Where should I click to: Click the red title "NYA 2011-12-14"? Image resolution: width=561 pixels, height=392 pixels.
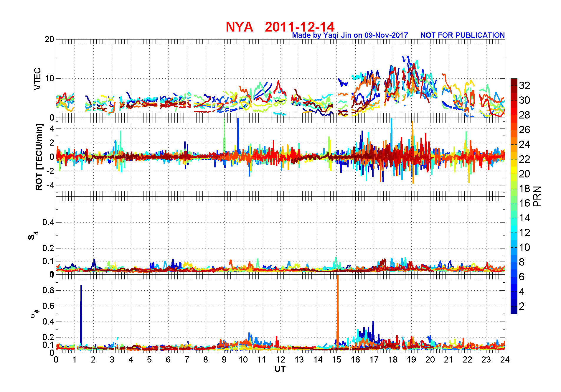pos(280,27)
